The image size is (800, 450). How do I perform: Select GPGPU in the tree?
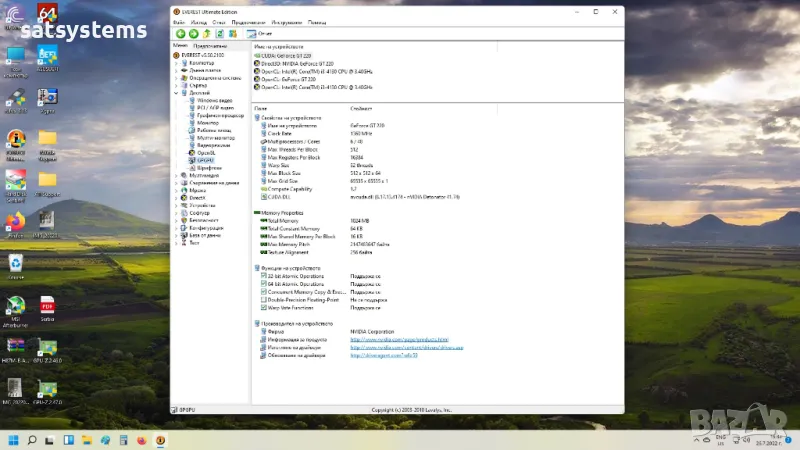[205, 160]
